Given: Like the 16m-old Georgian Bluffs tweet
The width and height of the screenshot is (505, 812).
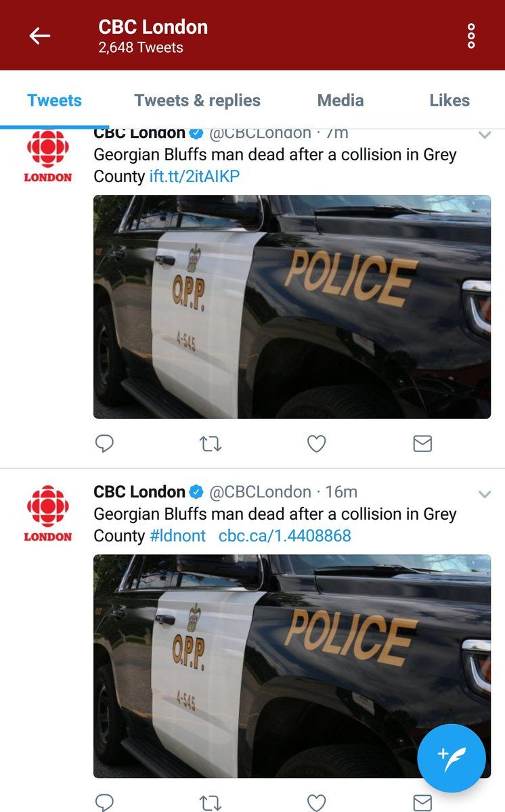Looking at the screenshot, I should pyautogui.click(x=316, y=803).
